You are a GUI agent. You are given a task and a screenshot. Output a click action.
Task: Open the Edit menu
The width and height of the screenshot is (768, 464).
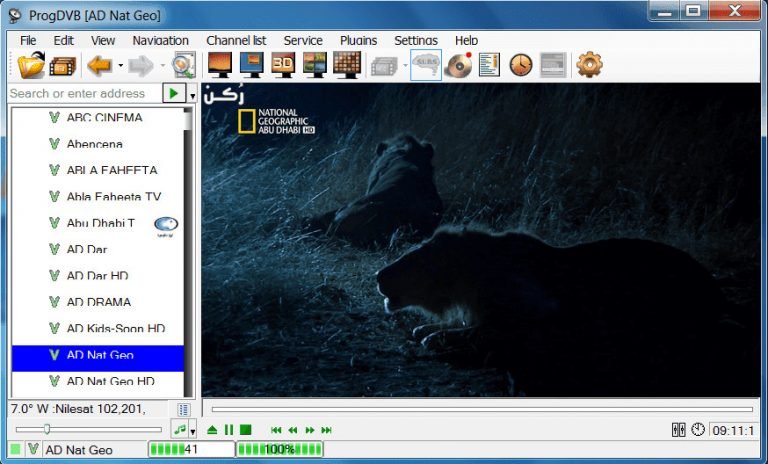(64, 40)
